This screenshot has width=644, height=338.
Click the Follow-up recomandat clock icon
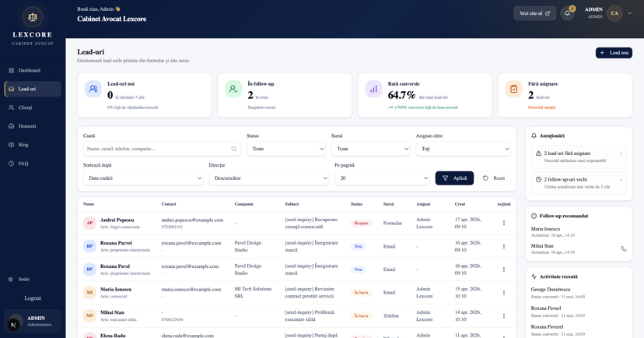coord(534,216)
